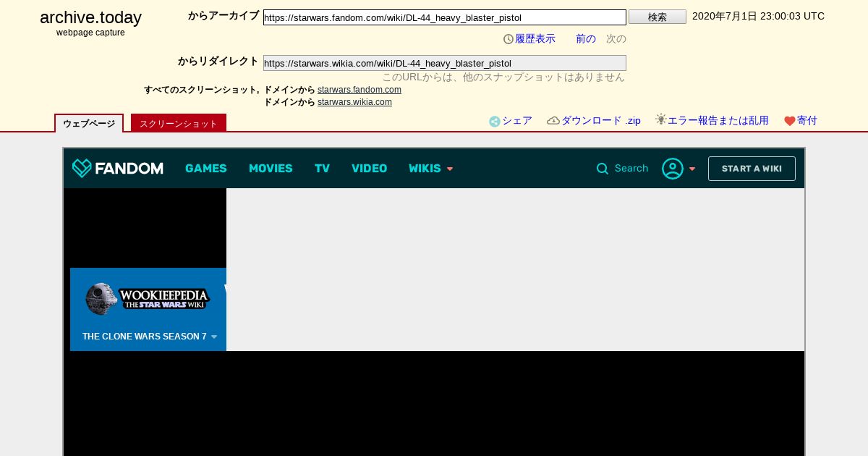Open the starwars.wikia.com domain link
Image resolution: width=868 pixels, height=456 pixels.
click(x=354, y=102)
